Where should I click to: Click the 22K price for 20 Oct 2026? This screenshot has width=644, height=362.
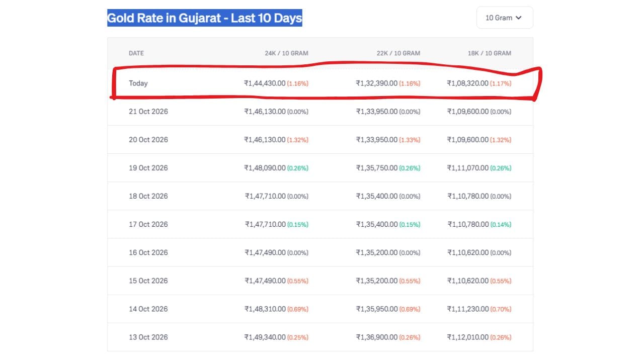(x=377, y=140)
